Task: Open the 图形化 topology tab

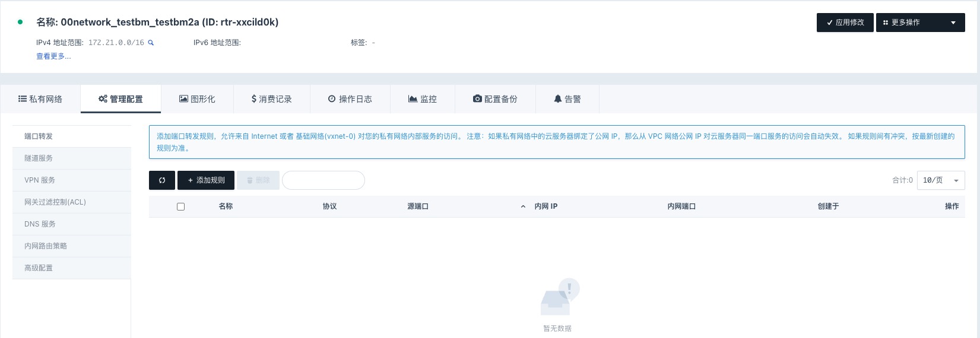Action: point(197,99)
